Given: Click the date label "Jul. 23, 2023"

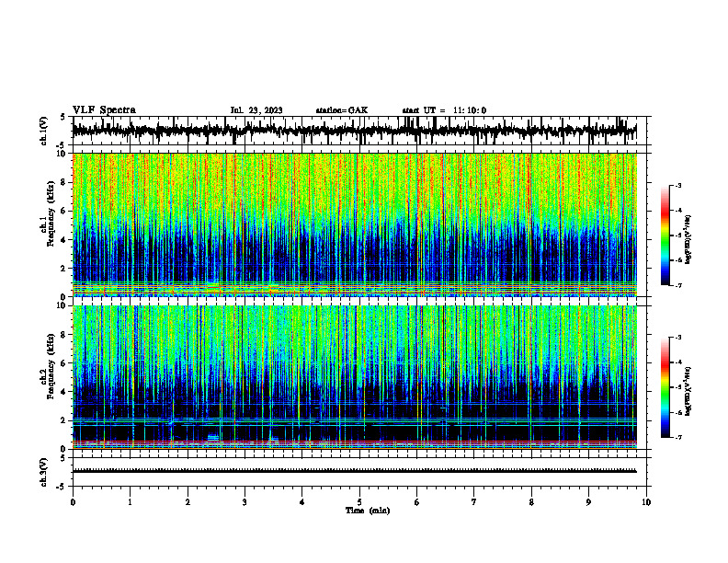Looking at the screenshot, I should click(x=256, y=110).
